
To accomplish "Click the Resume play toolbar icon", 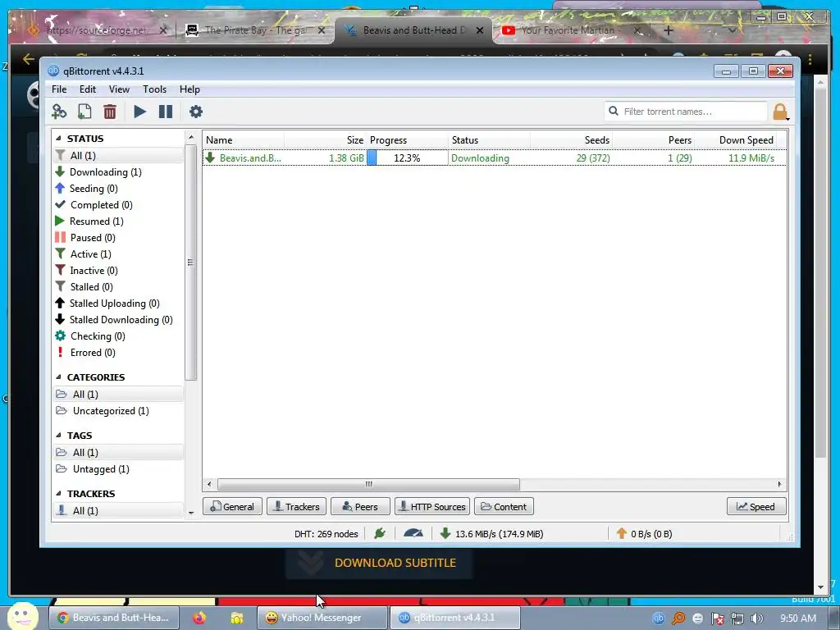I will (139, 112).
